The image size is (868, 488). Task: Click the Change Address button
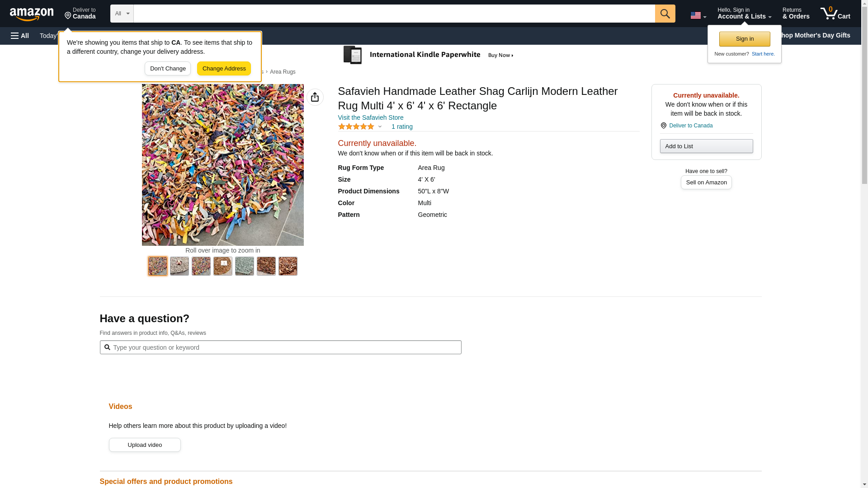click(224, 69)
